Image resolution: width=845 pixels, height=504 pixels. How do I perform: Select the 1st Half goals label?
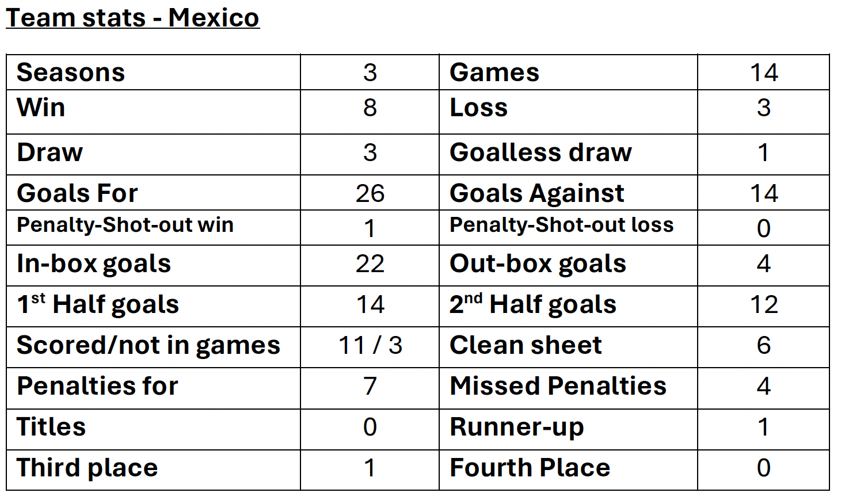coord(98,304)
